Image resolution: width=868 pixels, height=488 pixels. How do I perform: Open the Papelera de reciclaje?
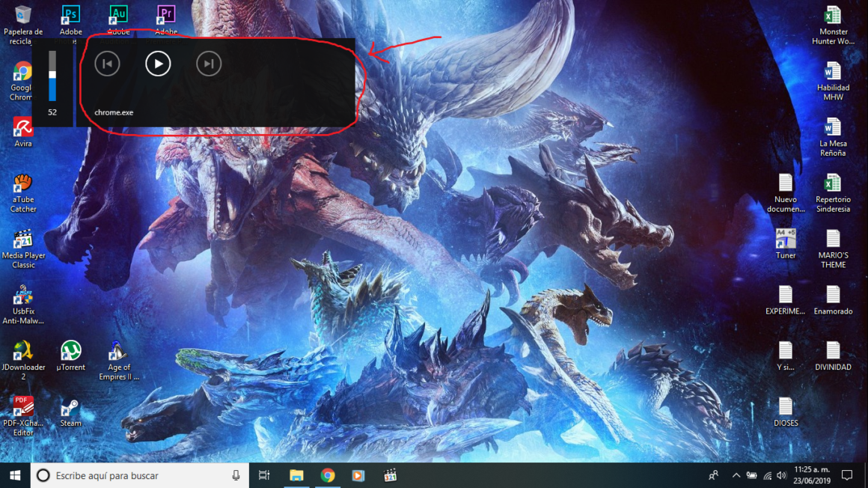pos(22,15)
